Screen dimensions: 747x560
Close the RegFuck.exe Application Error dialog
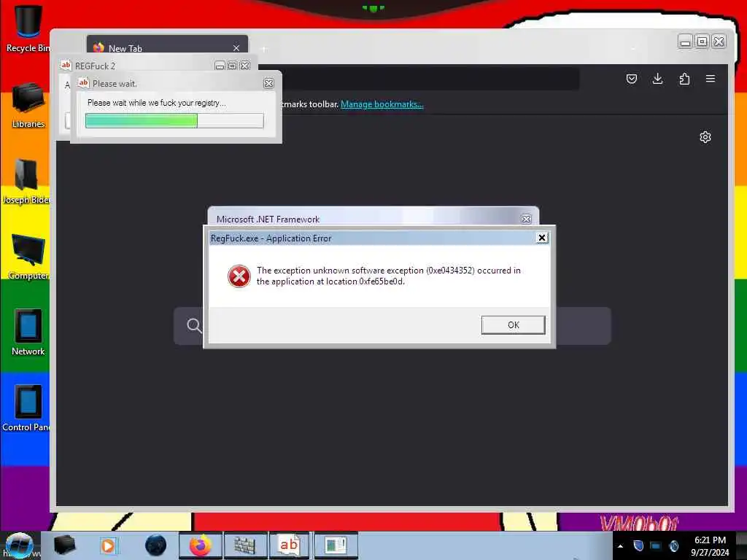point(542,238)
